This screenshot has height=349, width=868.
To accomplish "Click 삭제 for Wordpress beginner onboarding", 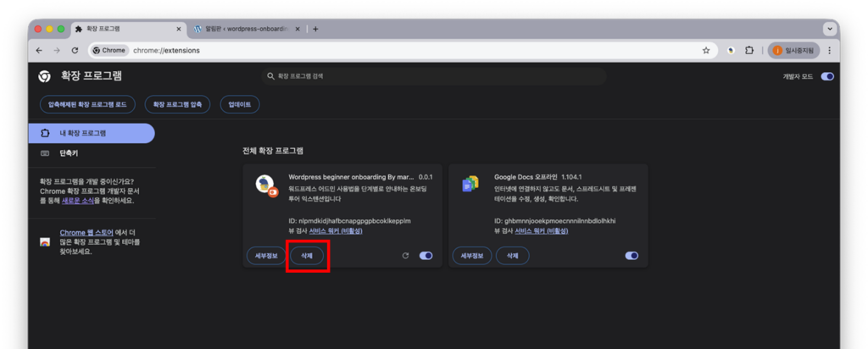I will [x=307, y=255].
